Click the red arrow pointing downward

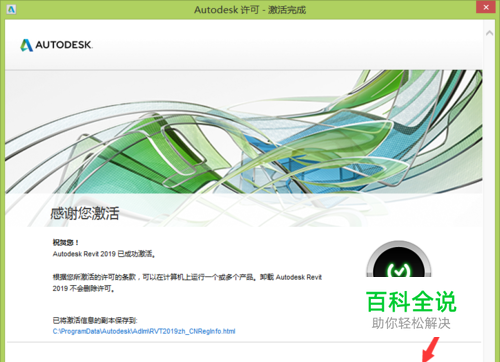click(x=430, y=349)
